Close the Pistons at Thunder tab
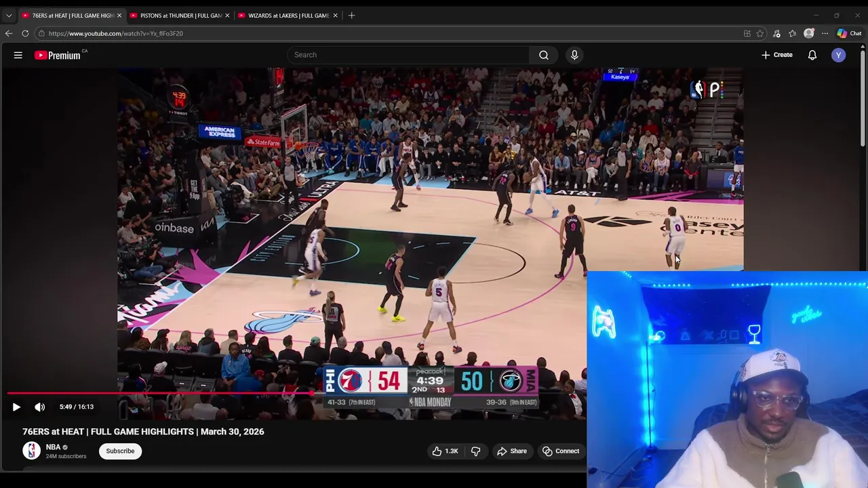Image resolution: width=868 pixels, height=488 pixels. pos(227,15)
